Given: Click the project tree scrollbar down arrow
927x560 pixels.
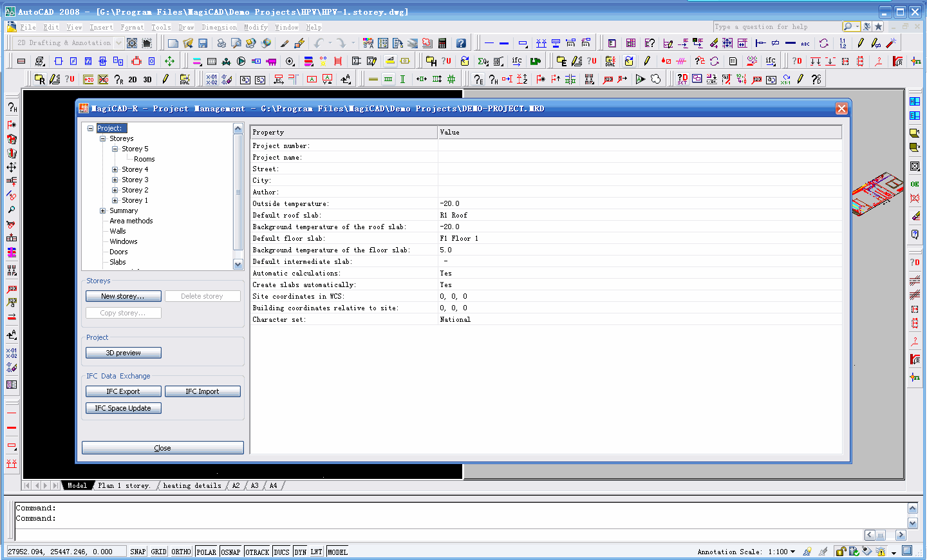Looking at the screenshot, I should point(238,265).
